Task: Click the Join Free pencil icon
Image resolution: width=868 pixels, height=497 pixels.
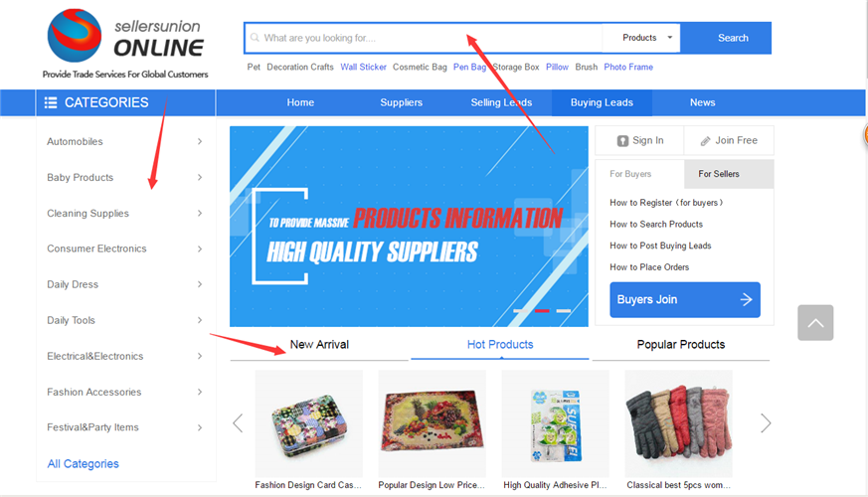Action: [x=705, y=141]
